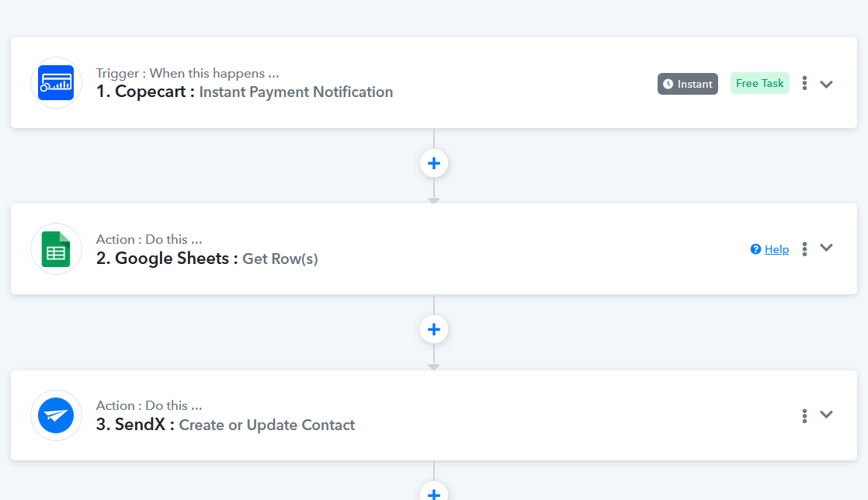The height and width of the screenshot is (500, 868).
Task: Add a step after the Copecart trigger
Action: (434, 163)
